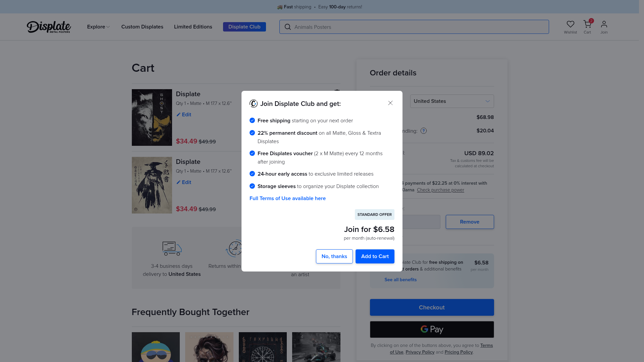The image size is (644, 362).
Task: Open the Wishlist heart icon
Action: click(x=570, y=24)
